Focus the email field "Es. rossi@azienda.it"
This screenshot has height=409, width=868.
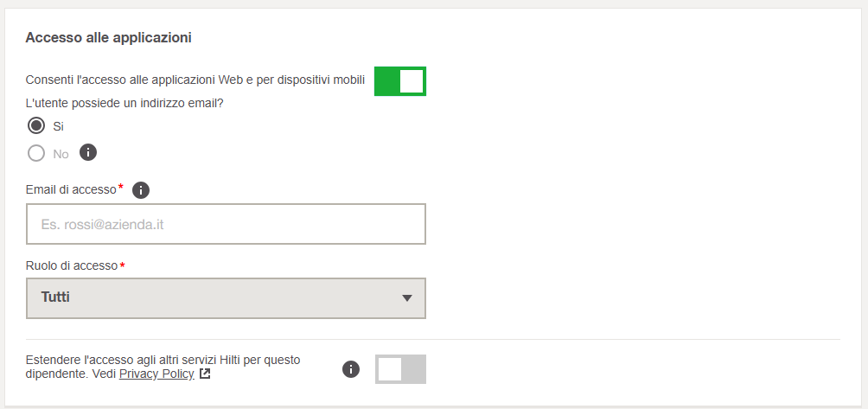[x=226, y=225]
